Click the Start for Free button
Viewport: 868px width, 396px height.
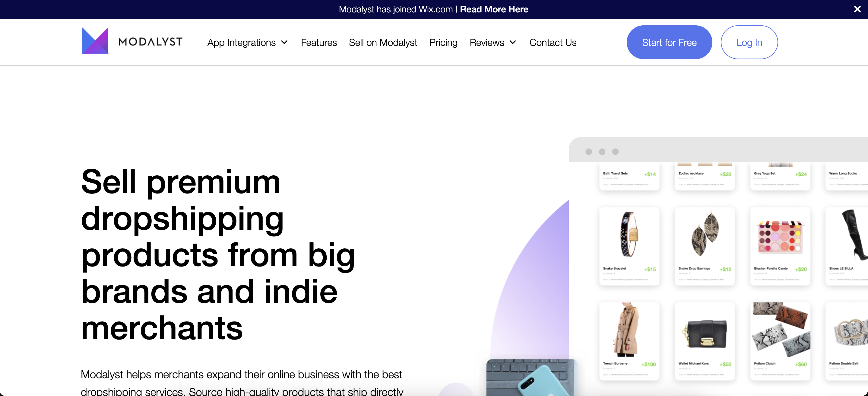(669, 43)
